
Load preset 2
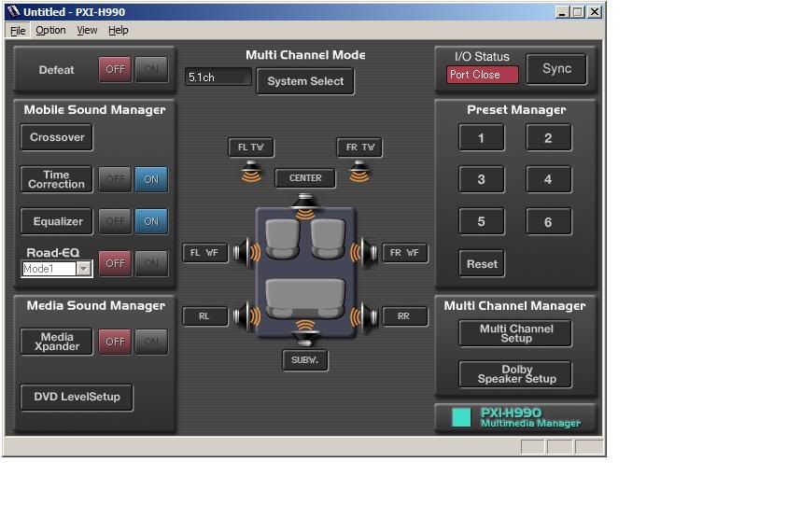[x=548, y=138]
